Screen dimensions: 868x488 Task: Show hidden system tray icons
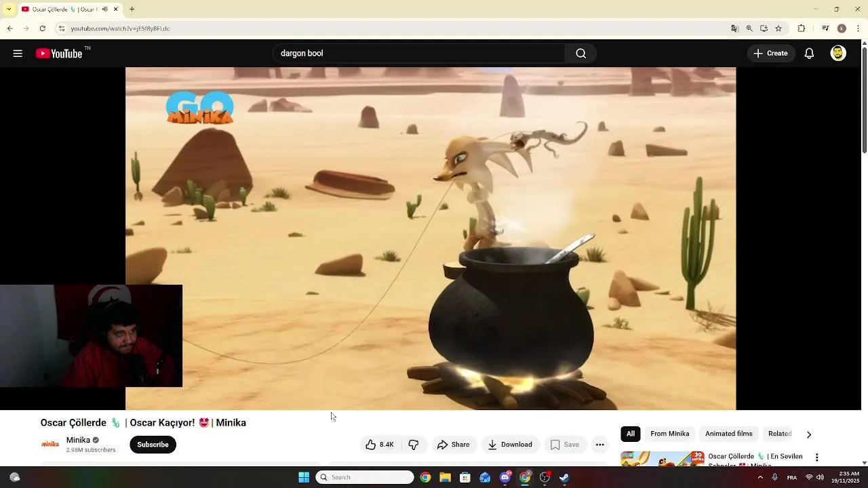click(760, 477)
